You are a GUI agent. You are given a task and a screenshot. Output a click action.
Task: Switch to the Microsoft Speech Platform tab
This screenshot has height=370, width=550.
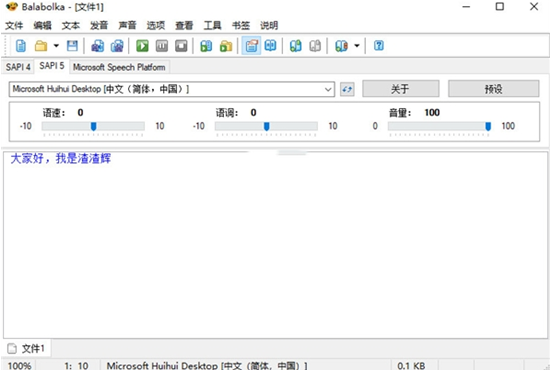point(119,67)
